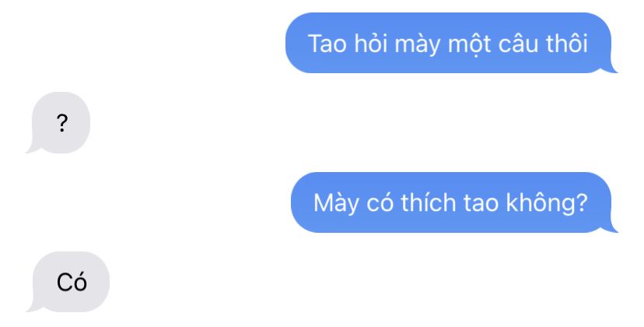This screenshot has width=644, height=327.
Task: Click the tail of the first blue bubble
Action: point(613,68)
